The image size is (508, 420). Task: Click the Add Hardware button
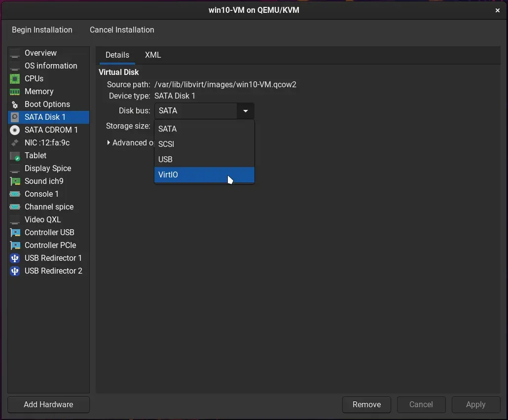[x=49, y=404]
